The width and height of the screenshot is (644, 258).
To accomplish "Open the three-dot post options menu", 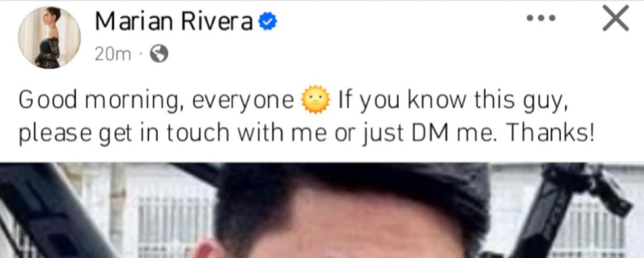I will tap(540, 18).
